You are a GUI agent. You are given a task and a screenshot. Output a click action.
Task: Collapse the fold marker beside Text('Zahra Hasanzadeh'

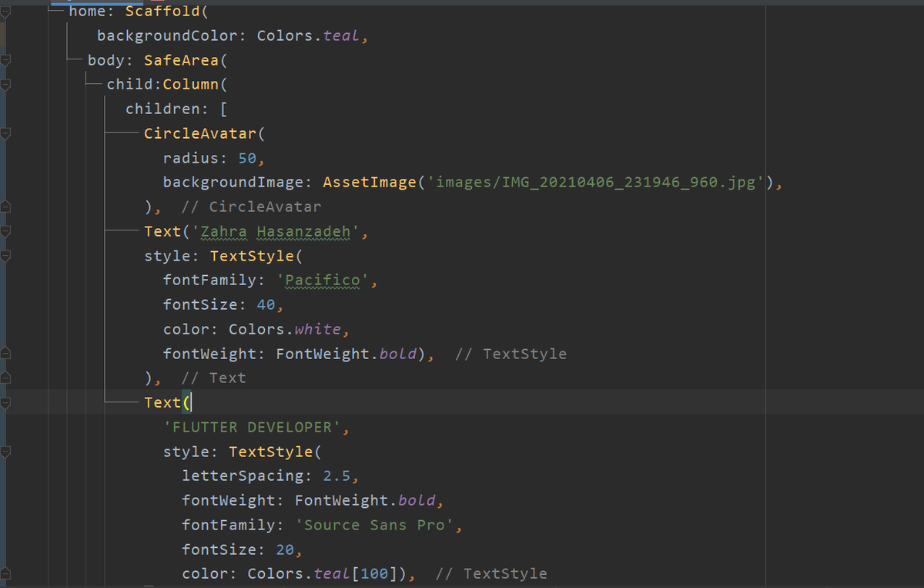tap(6, 231)
